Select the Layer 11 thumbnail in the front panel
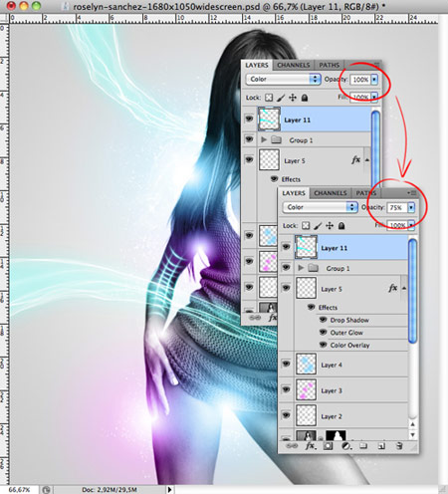The width and height of the screenshot is (448, 494). (x=306, y=247)
